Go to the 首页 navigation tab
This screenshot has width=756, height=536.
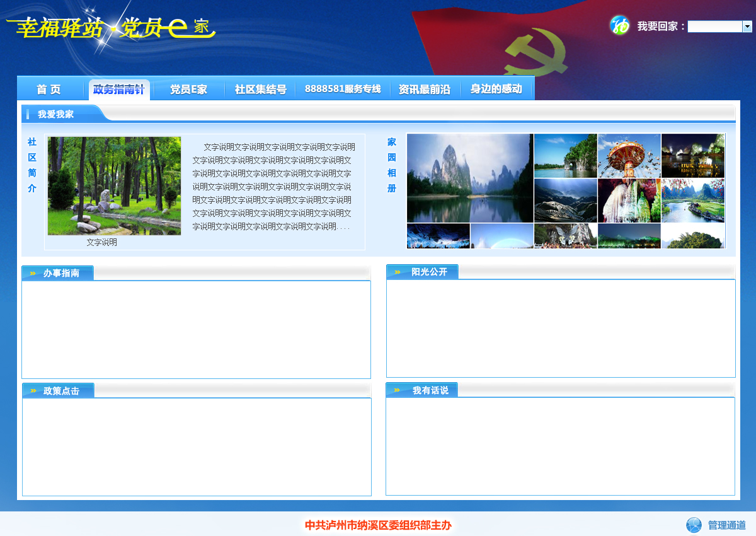[49, 90]
